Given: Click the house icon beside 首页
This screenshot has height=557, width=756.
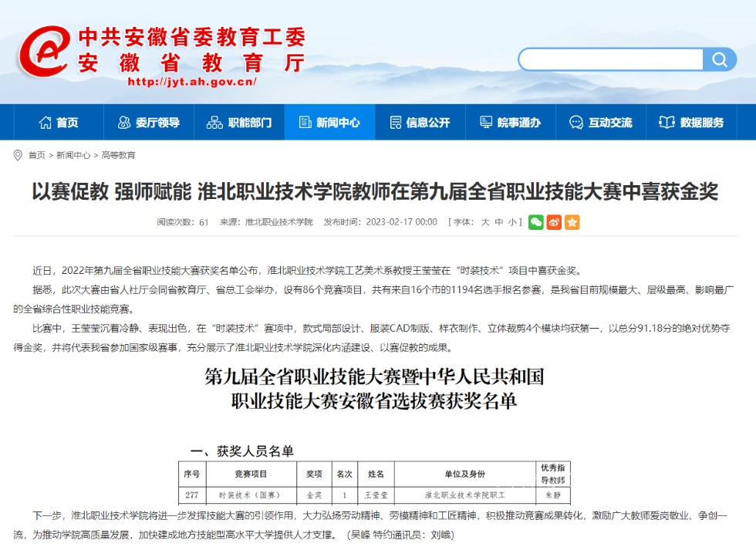Looking at the screenshot, I should [x=45, y=123].
